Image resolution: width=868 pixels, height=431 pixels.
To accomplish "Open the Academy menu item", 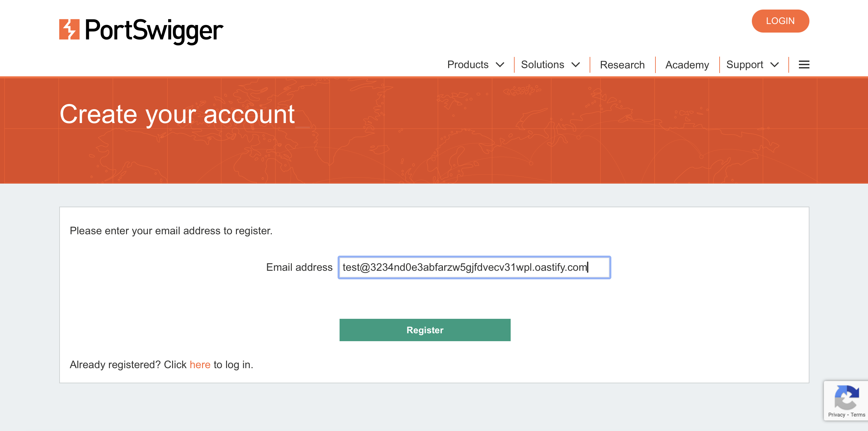I will pyautogui.click(x=687, y=65).
